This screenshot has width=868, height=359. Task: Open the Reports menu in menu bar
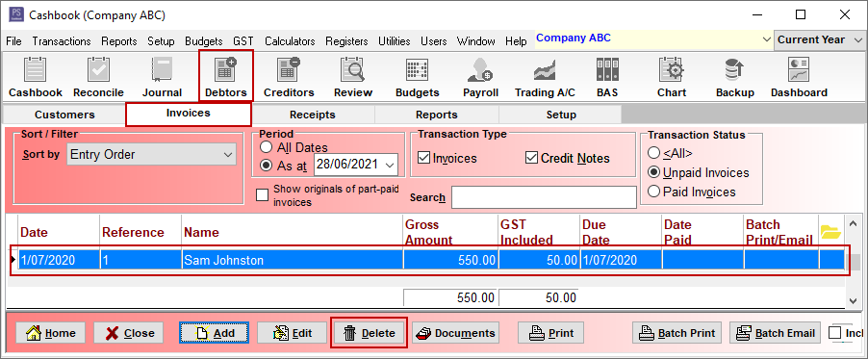click(119, 41)
